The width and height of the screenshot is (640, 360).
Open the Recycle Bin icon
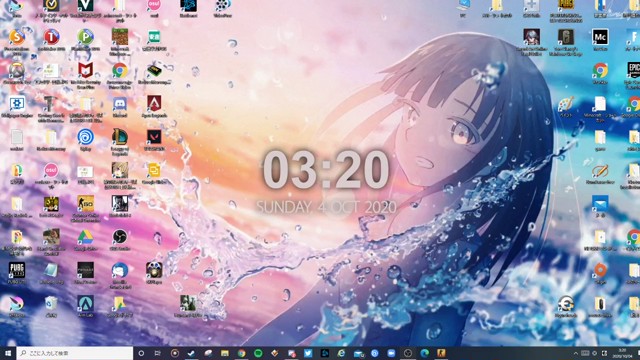(51, 304)
